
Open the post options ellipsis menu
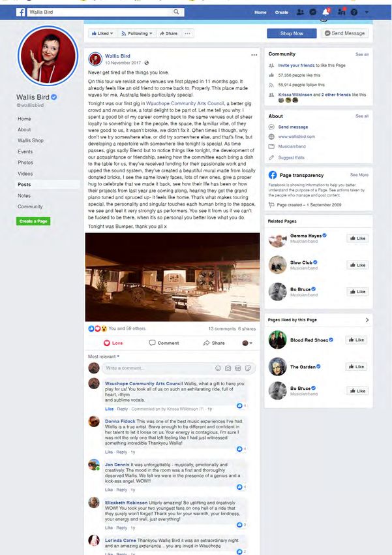(x=254, y=55)
